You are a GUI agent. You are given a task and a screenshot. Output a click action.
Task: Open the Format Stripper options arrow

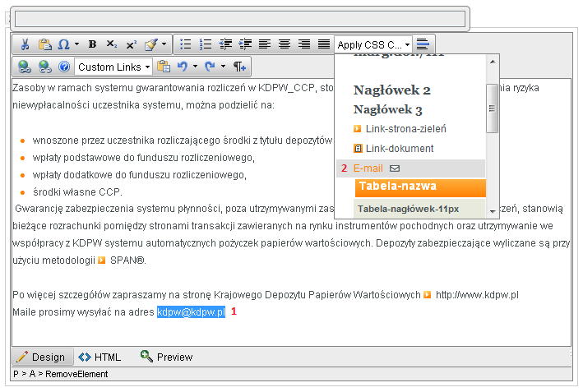point(164,44)
